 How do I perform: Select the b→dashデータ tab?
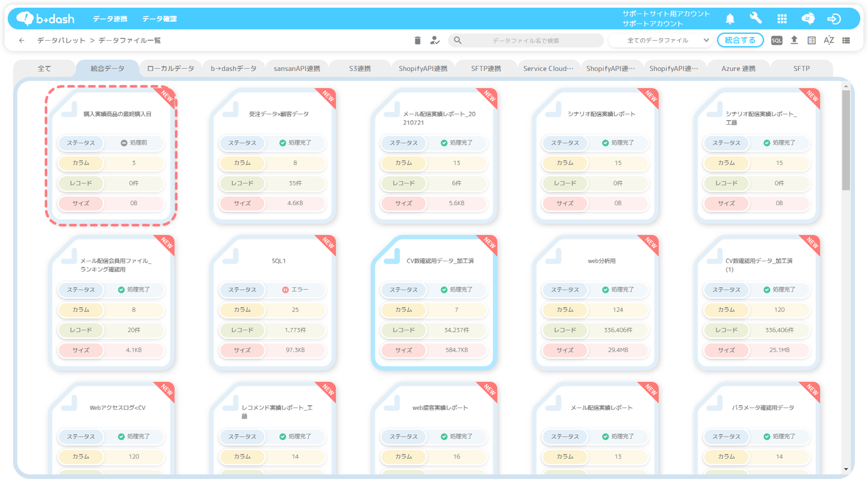point(233,69)
